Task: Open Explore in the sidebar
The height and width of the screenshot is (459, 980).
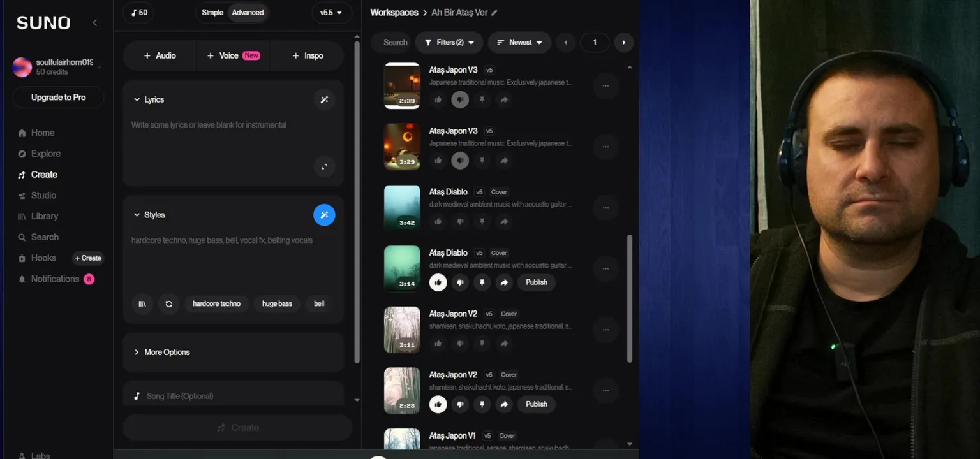Action: tap(40, 154)
